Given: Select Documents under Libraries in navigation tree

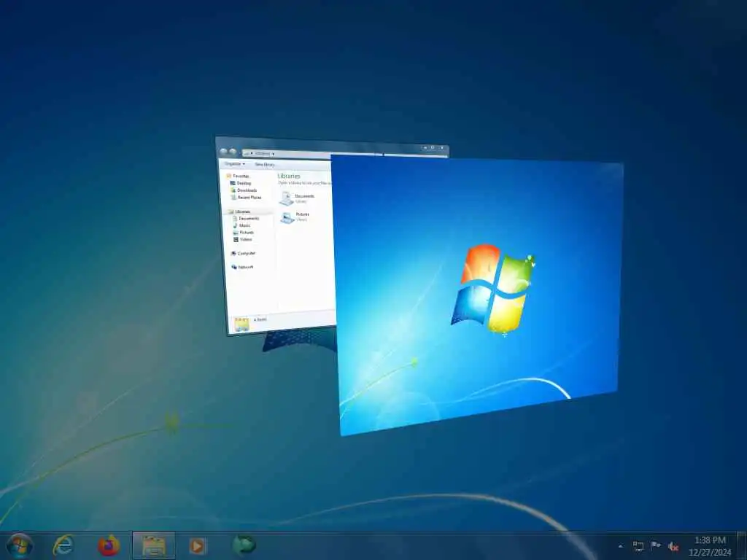Looking at the screenshot, I should [246, 218].
